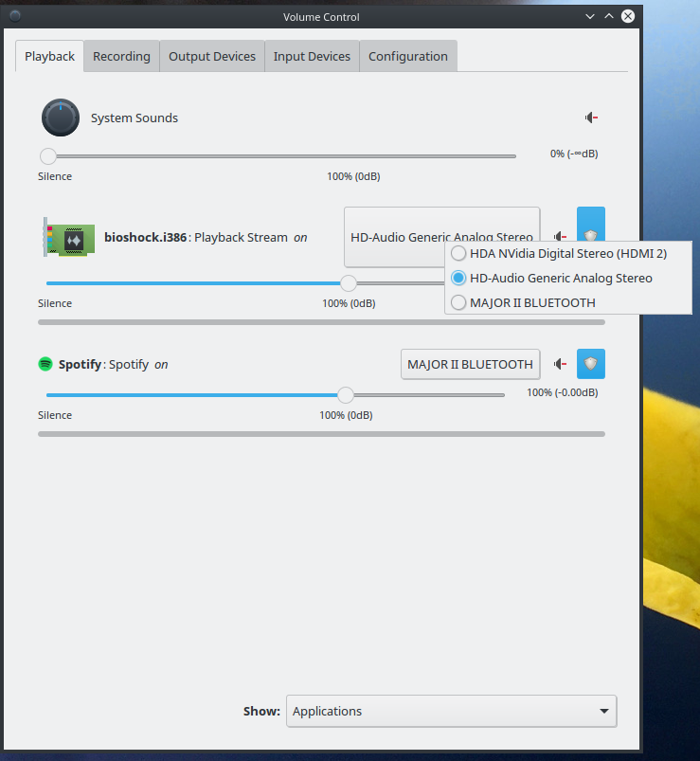Close the Volume Control window
This screenshot has width=700, height=761.
point(628,16)
